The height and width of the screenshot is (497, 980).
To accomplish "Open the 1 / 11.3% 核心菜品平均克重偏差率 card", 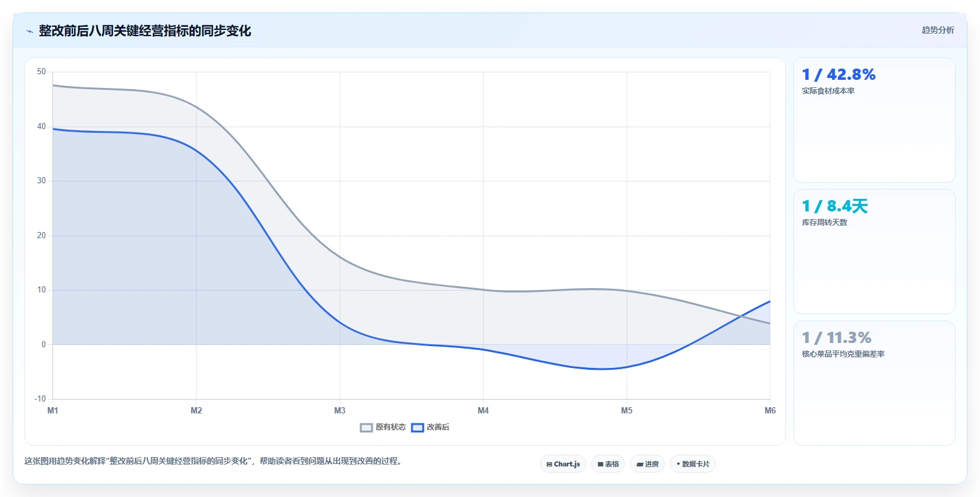I will coord(875,384).
